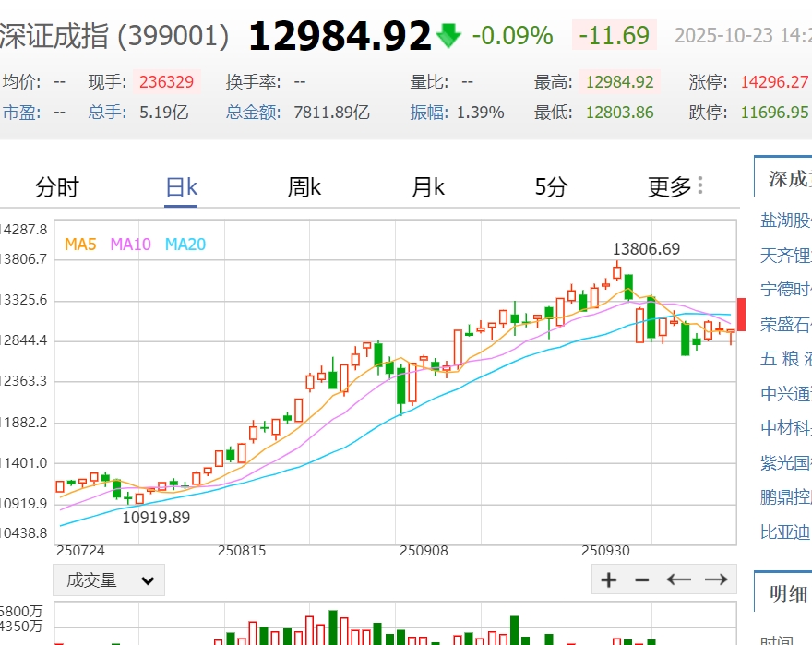Switch to the 分时 chart tab
Image resolution: width=812 pixels, height=645 pixels.
pos(57,187)
